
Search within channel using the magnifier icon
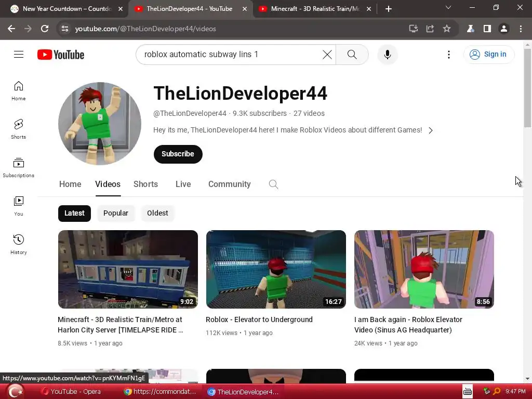(x=273, y=184)
